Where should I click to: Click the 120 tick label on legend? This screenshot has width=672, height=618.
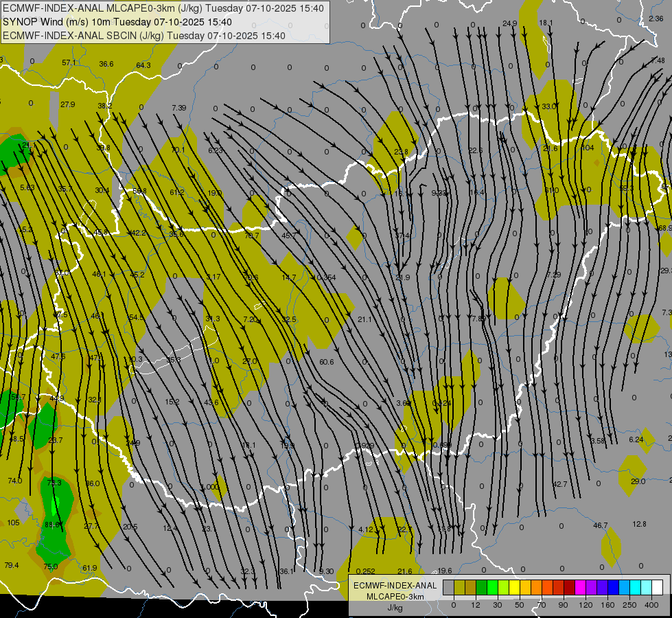[585, 605]
